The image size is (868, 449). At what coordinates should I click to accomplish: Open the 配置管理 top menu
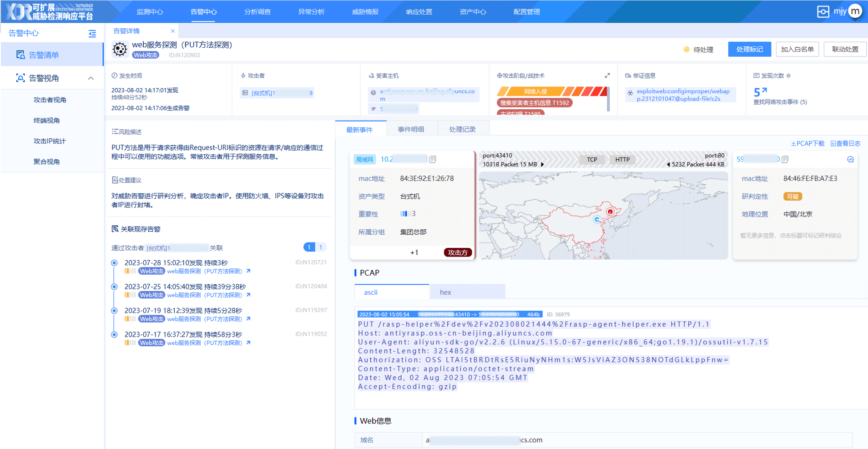(527, 12)
